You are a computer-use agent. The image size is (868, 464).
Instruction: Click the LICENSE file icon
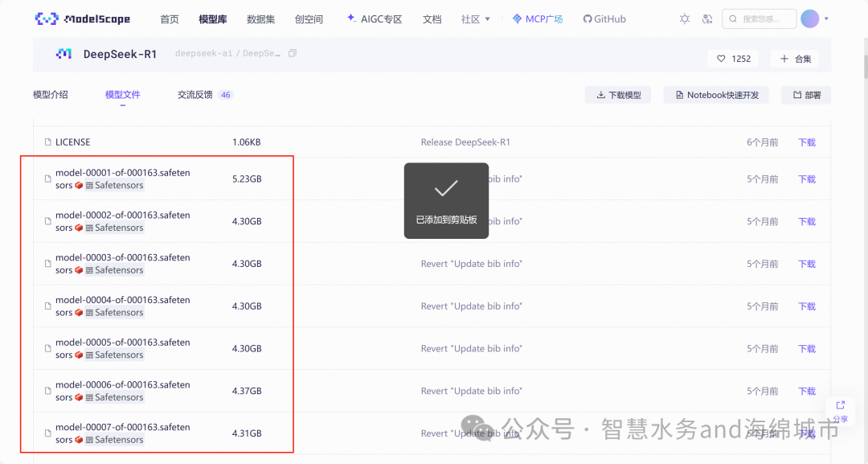click(x=47, y=142)
